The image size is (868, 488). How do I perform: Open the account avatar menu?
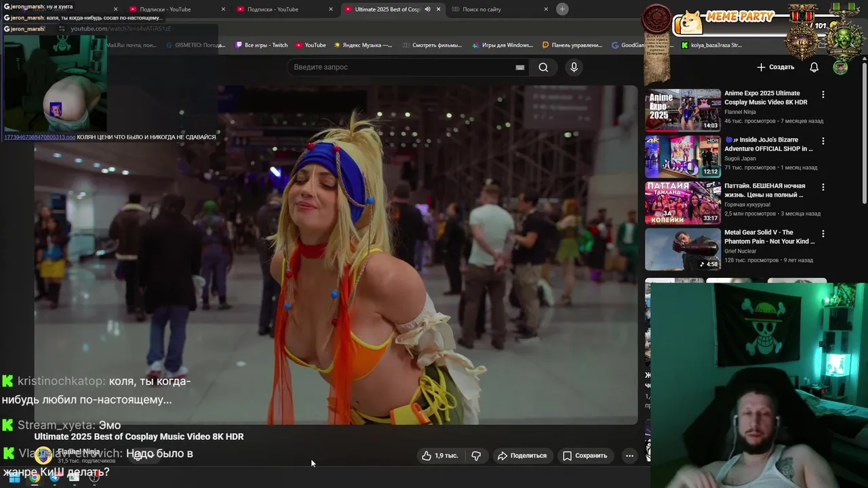pos(840,67)
